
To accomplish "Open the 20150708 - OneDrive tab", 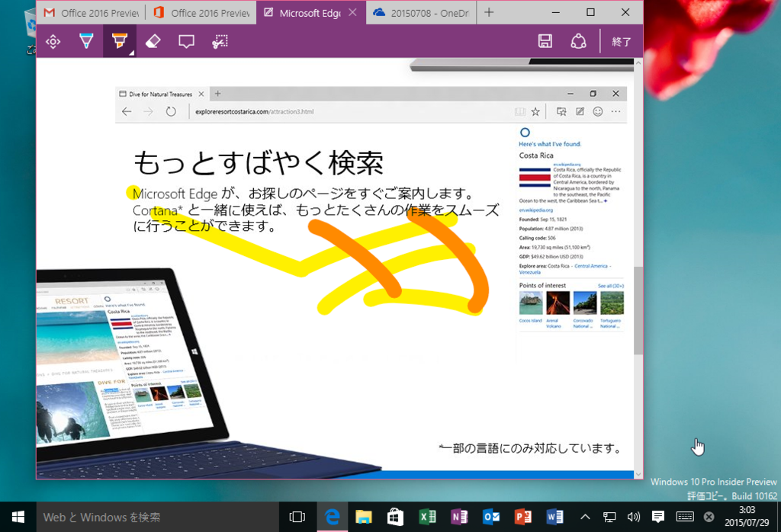I will tap(421, 12).
